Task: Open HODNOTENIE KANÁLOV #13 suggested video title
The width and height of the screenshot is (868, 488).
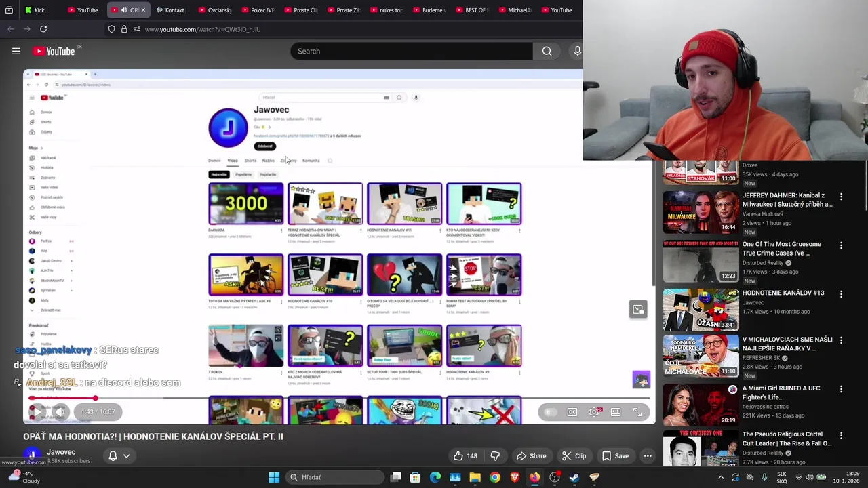Action: tap(783, 293)
